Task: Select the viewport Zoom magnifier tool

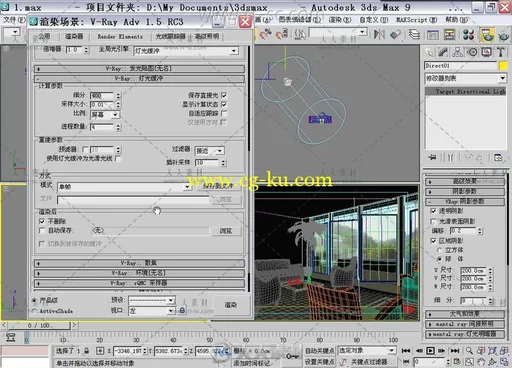Action: point(469,350)
